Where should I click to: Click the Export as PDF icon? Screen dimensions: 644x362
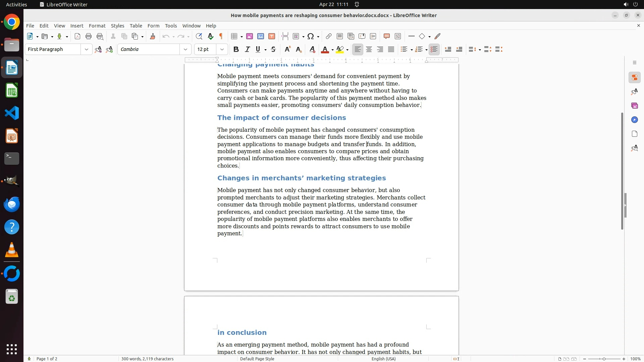click(x=77, y=37)
